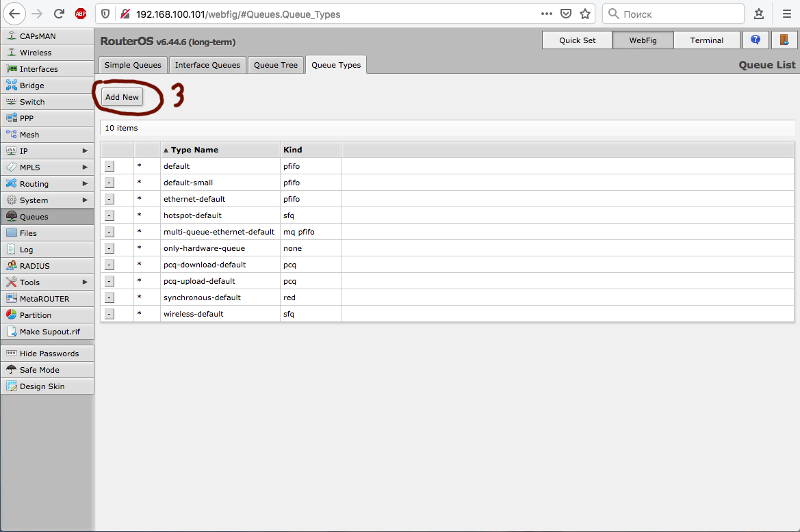Click the Wireless icon in sidebar
Image resolution: width=800 pixels, height=532 pixels.
11,53
